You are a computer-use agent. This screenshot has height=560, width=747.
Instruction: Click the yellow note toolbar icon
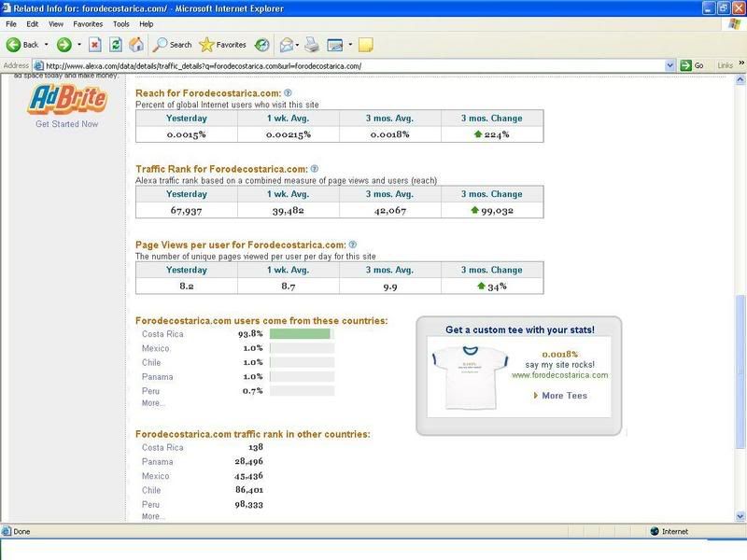click(365, 45)
